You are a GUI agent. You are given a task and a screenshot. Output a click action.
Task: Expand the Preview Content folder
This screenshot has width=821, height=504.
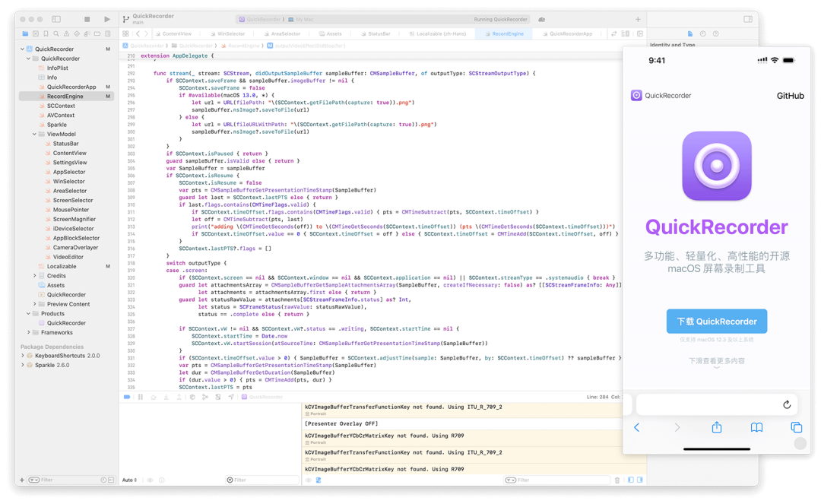click(34, 304)
